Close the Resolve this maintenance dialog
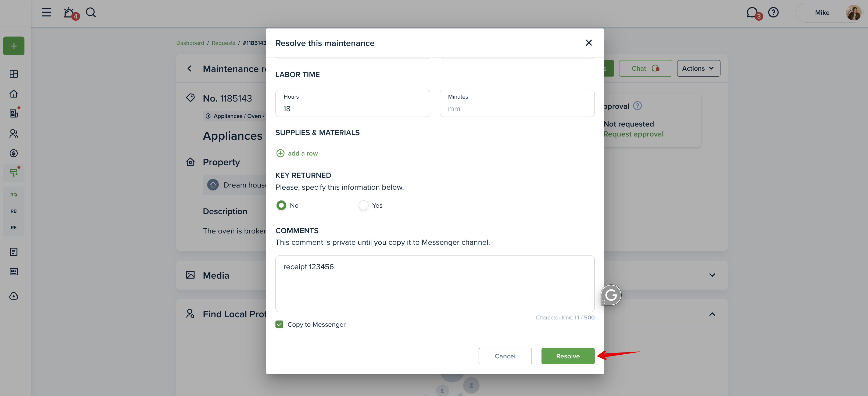This screenshot has width=868, height=396. (x=589, y=43)
